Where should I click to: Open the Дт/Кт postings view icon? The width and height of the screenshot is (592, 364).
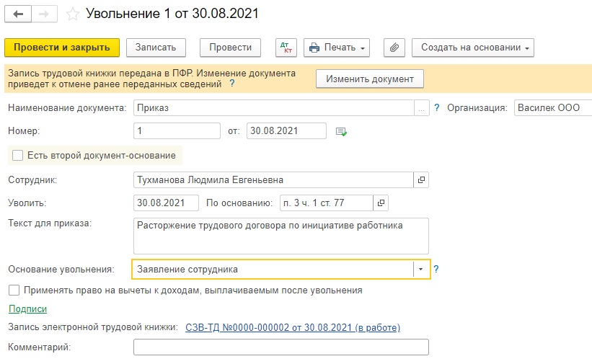point(286,48)
